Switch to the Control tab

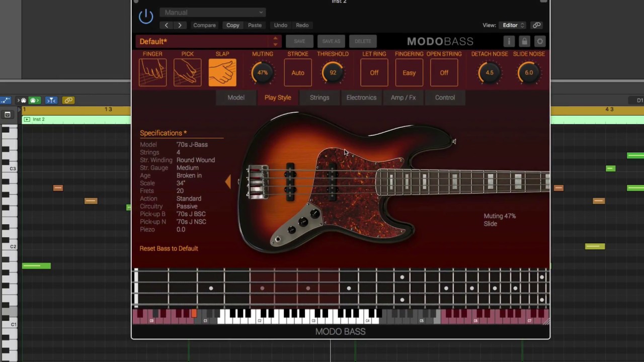click(445, 98)
